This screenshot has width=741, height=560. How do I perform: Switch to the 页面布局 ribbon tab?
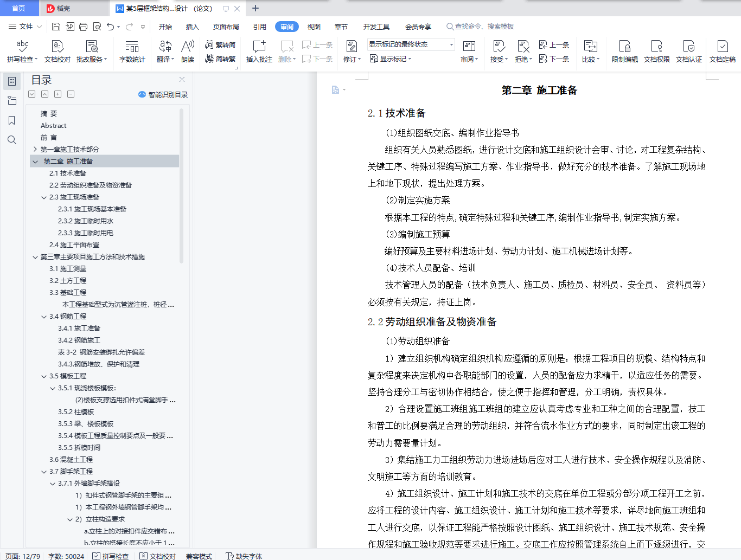[x=226, y=27]
